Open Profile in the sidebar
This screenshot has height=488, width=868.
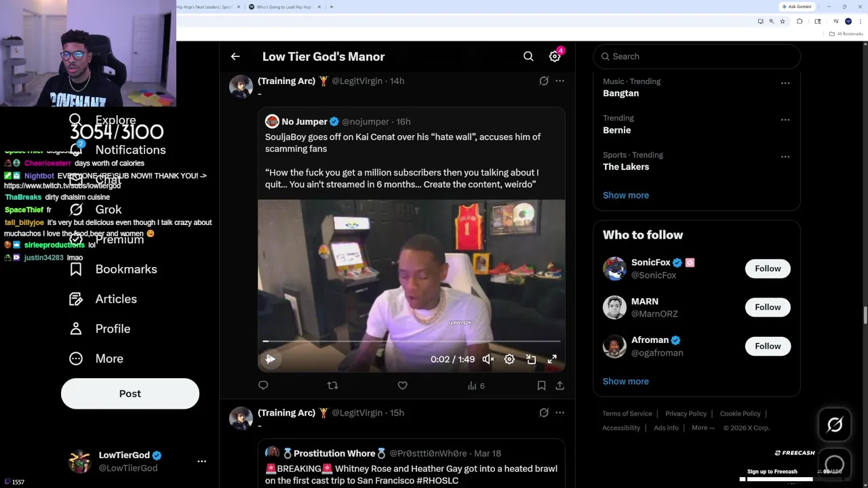100,329
